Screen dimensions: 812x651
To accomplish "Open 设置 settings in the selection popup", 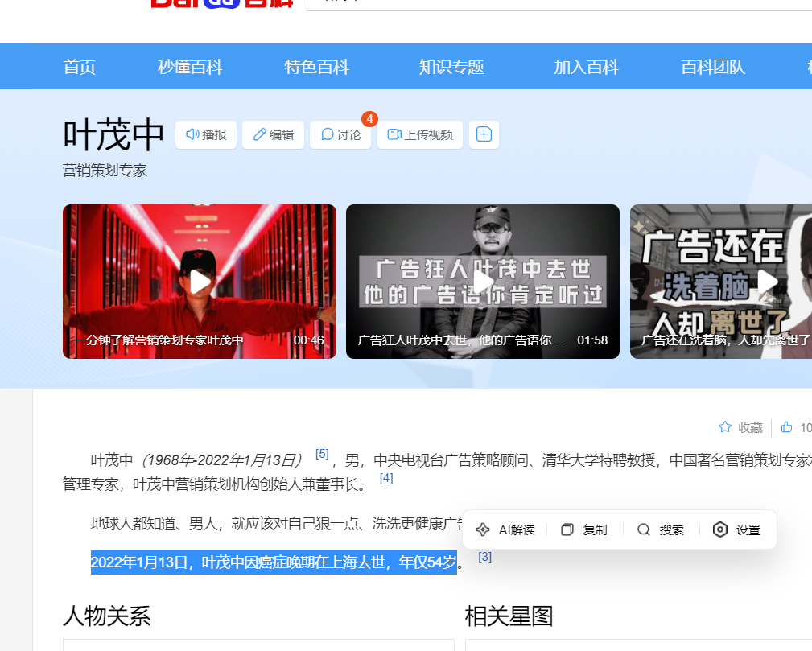I will pos(736,529).
